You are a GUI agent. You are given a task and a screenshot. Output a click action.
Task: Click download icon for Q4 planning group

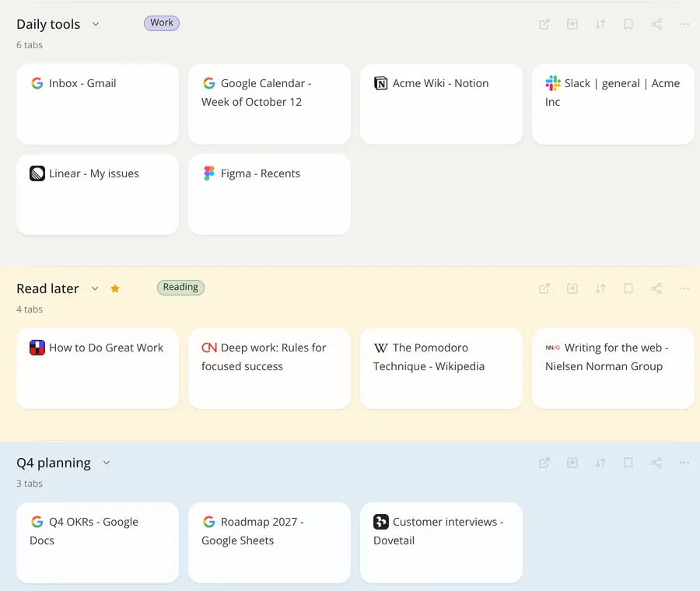[572, 463]
